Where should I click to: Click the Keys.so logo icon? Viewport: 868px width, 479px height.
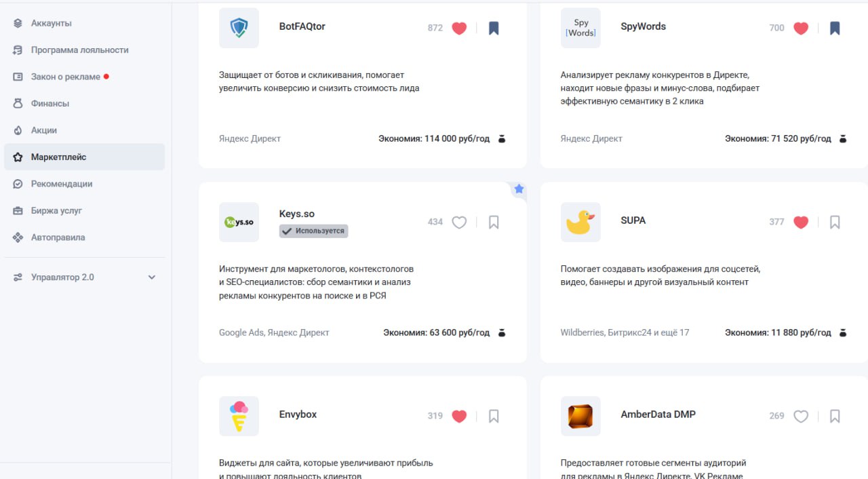pos(239,222)
